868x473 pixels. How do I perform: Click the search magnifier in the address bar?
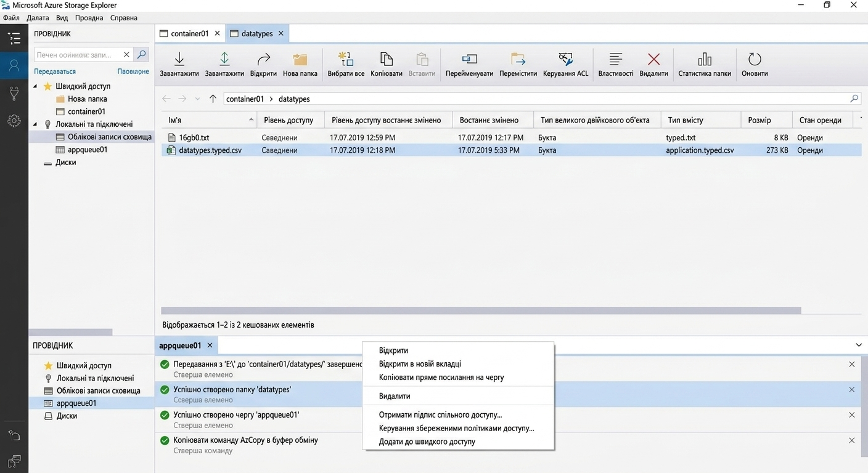[854, 99]
